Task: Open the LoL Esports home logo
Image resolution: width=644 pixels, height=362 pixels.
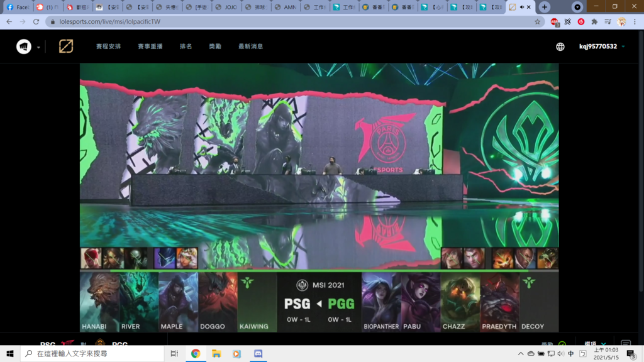Action: click(x=65, y=47)
